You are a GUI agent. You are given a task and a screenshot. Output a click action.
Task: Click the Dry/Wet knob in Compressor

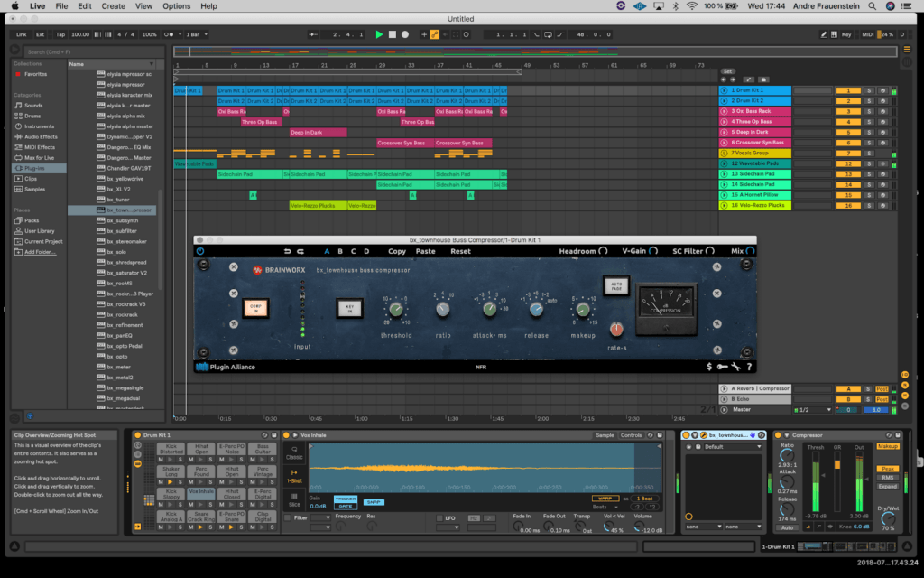[888, 519]
